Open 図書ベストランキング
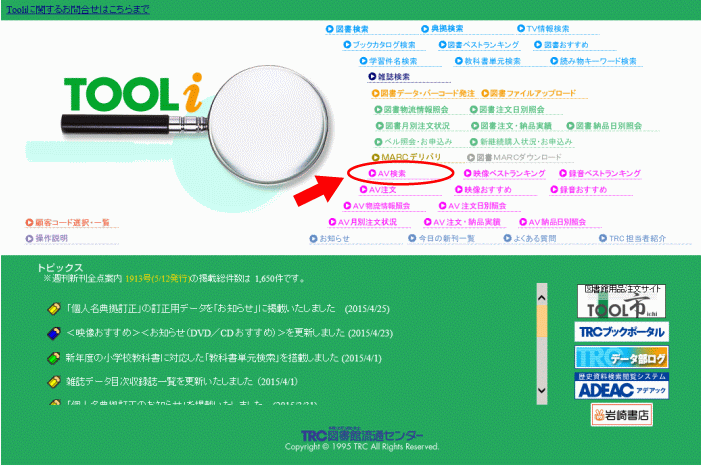Screen dimensions: 701x466 click(483, 45)
